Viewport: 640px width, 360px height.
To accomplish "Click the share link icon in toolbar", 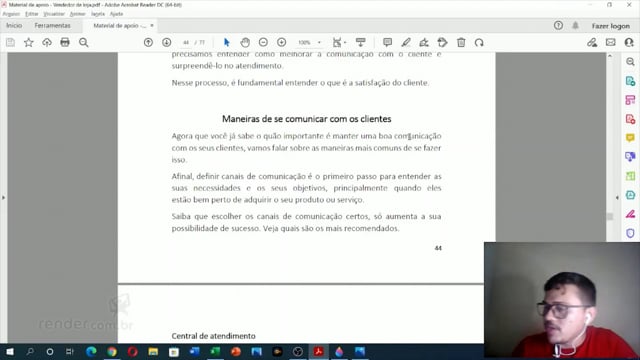I will click(x=592, y=42).
